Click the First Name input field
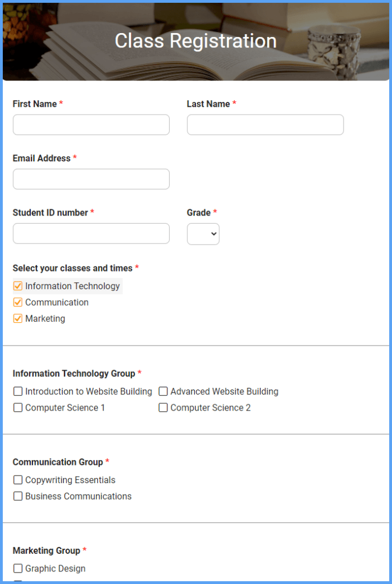This screenshot has height=584, width=392. coord(91,124)
